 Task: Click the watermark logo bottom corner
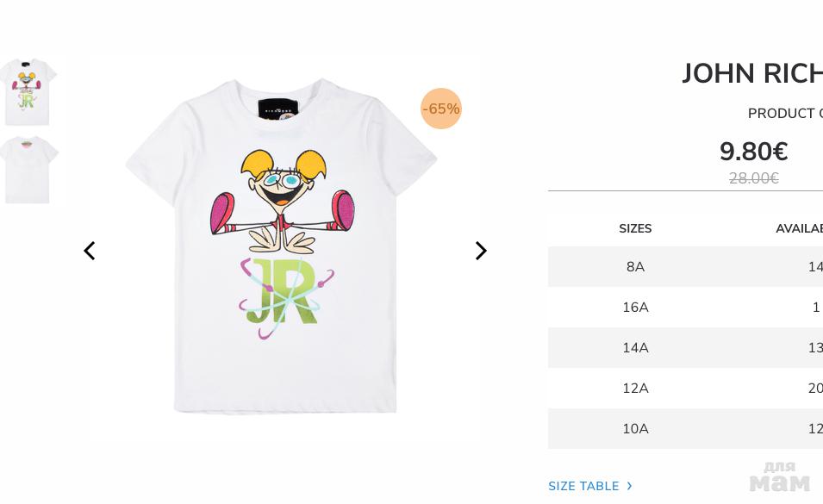tap(780, 476)
